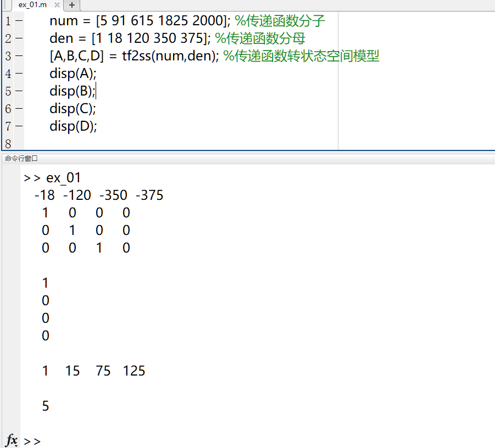Viewport: 495px width, 448px height.
Task: Click the tf2ss(num,den) call
Action: pyautogui.click(x=170, y=56)
